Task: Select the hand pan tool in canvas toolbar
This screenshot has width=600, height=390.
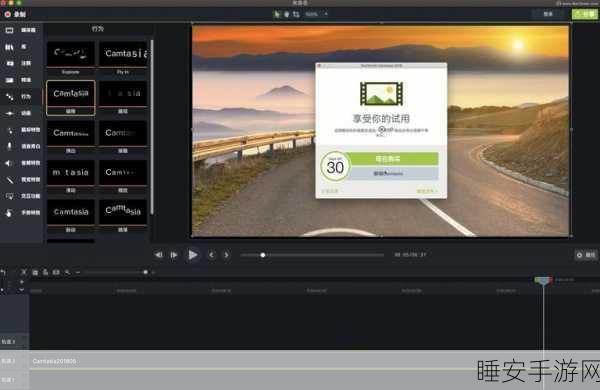Action: click(x=286, y=14)
